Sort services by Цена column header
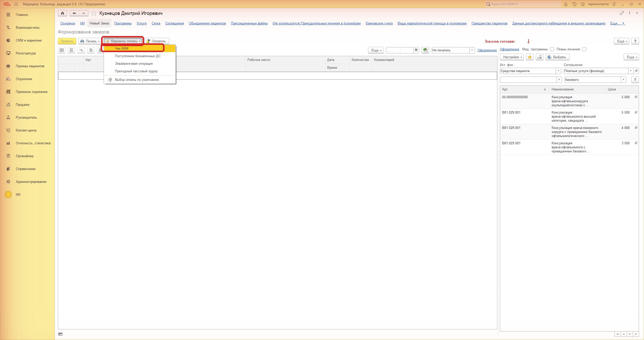Screen dimensions: 644x340 619,89
